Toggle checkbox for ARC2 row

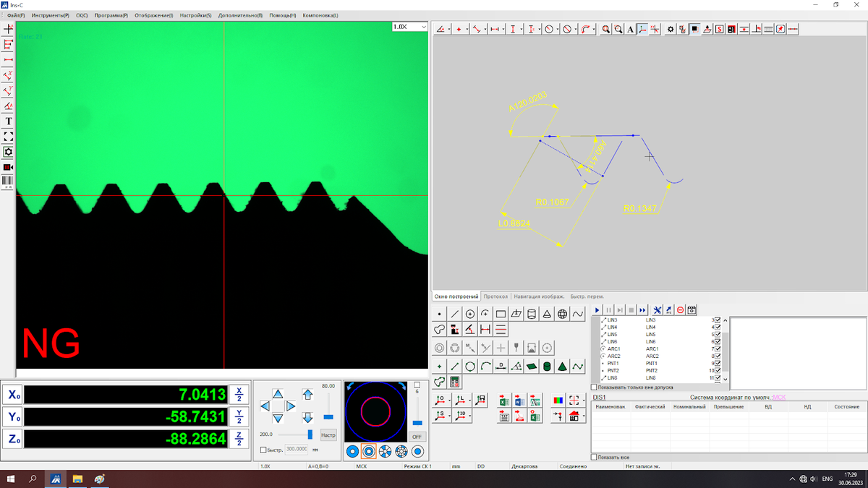(x=718, y=356)
